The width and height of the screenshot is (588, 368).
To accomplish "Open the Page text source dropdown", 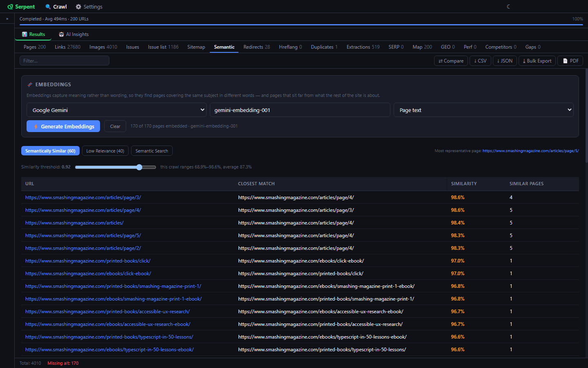I will [x=483, y=110].
